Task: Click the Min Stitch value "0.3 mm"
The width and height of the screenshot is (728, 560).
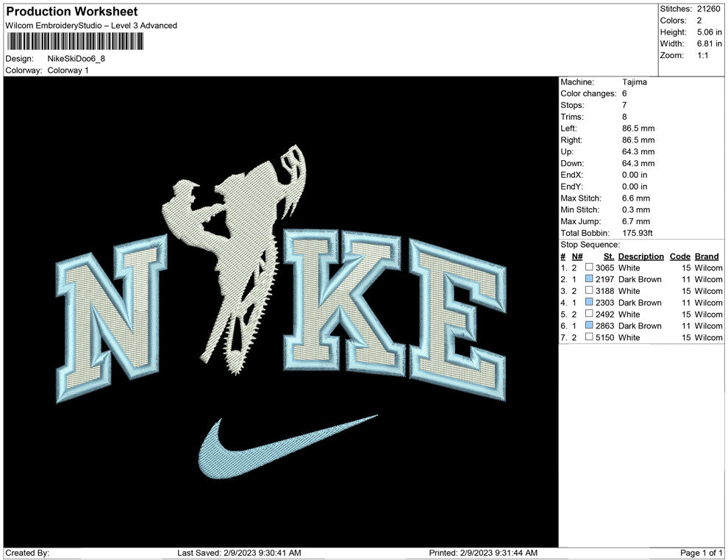Action: pyautogui.click(x=636, y=209)
